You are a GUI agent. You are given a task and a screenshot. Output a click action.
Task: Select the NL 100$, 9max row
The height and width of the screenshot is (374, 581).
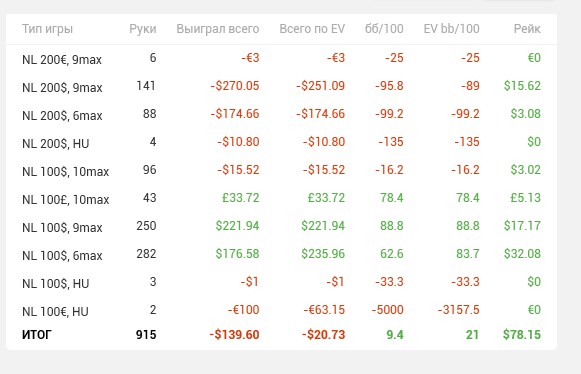tap(281, 226)
